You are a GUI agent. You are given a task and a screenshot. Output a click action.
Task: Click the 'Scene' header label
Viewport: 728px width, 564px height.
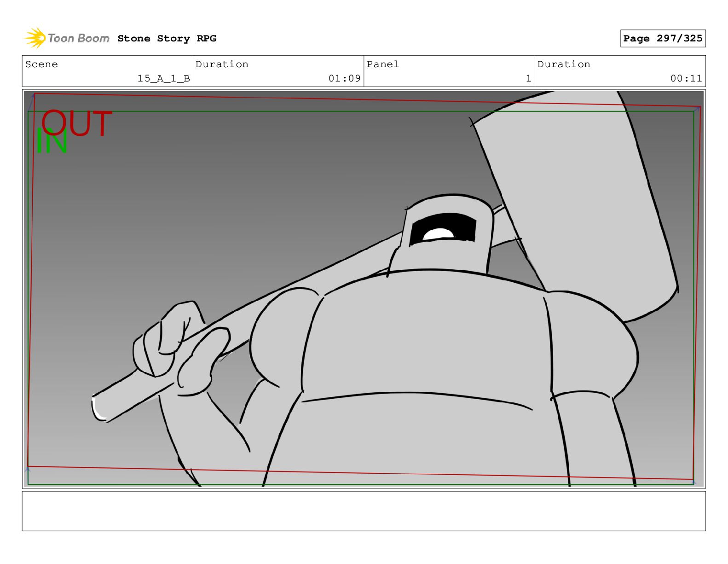coord(41,64)
